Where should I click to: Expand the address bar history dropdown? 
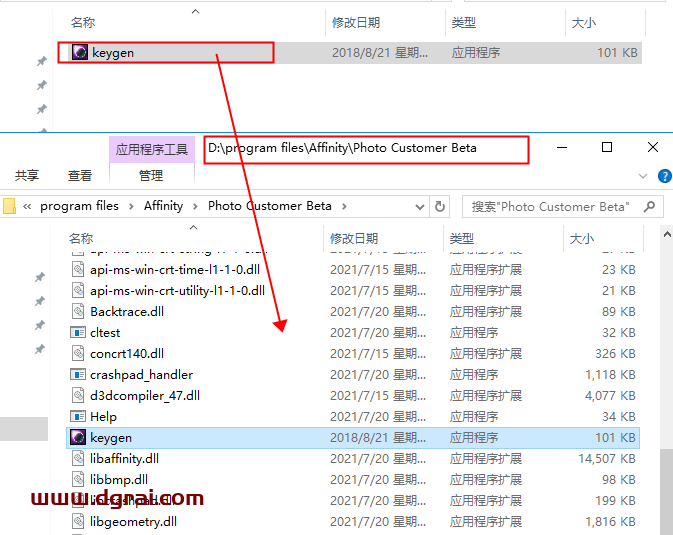pos(420,207)
